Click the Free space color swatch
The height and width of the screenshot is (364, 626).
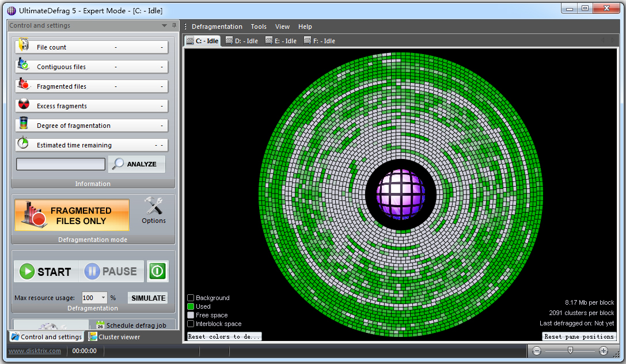191,315
